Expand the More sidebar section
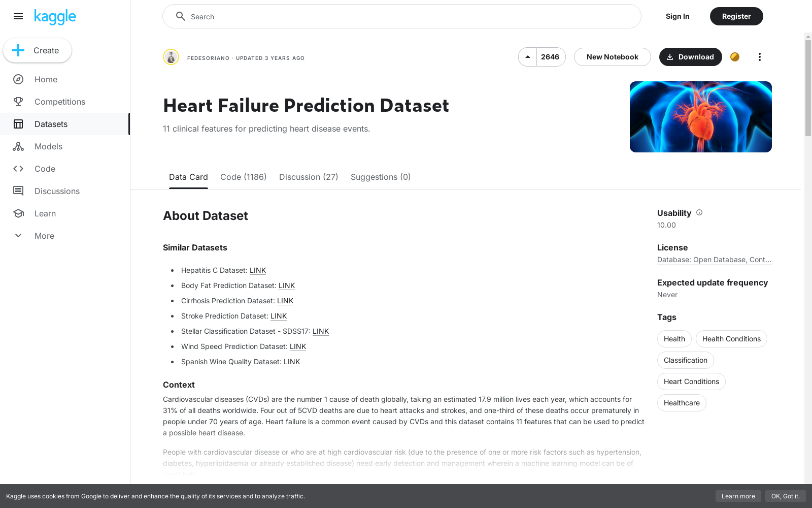The height and width of the screenshot is (508, 812). [x=44, y=236]
